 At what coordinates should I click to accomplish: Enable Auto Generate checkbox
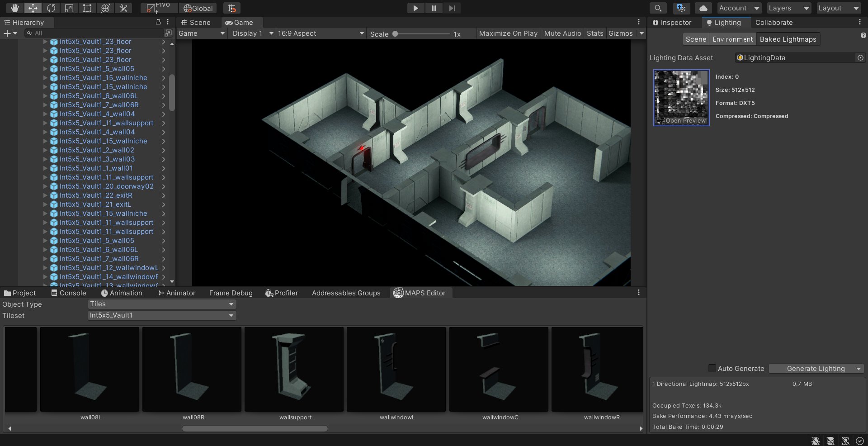click(712, 368)
